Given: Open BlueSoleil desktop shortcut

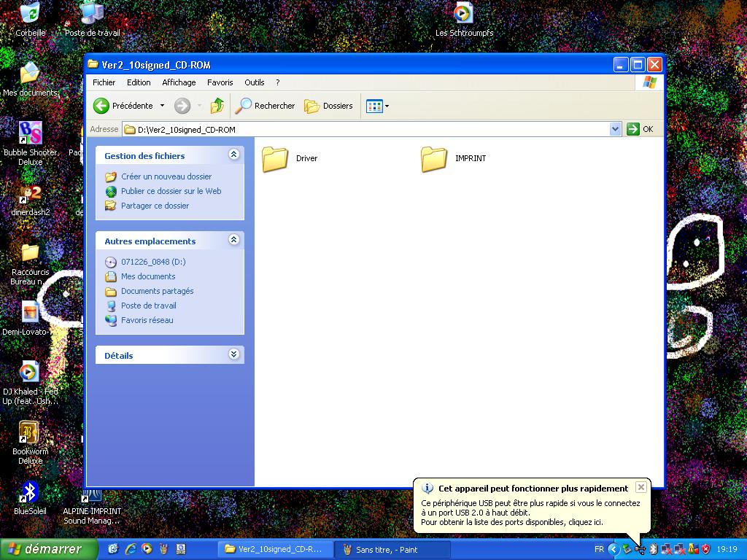Looking at the screenshot, I should pos(30,496).
